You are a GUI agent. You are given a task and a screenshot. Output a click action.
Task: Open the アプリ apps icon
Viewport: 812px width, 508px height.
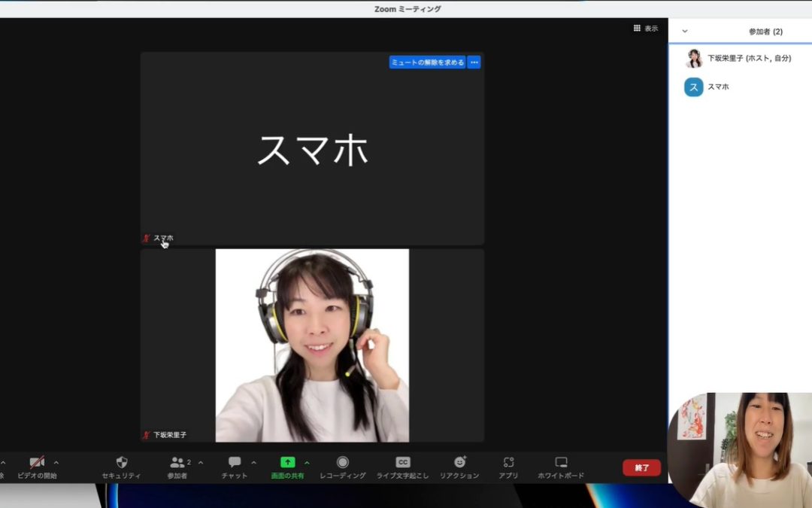point(508,462)
